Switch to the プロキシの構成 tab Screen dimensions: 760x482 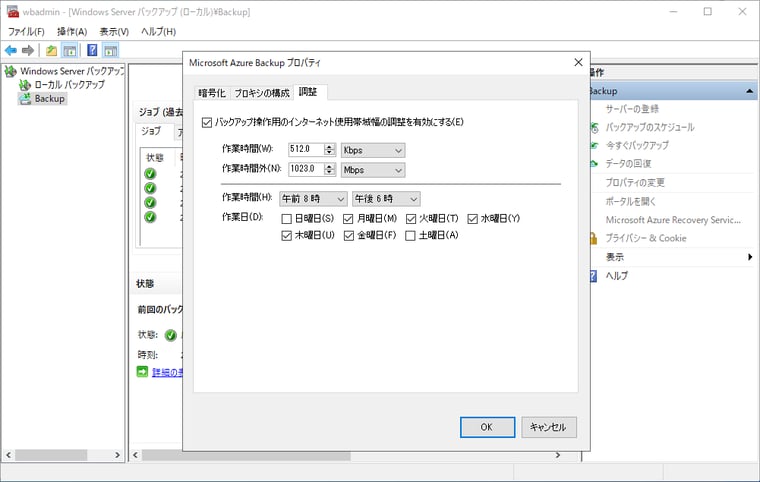coord(262,93)
